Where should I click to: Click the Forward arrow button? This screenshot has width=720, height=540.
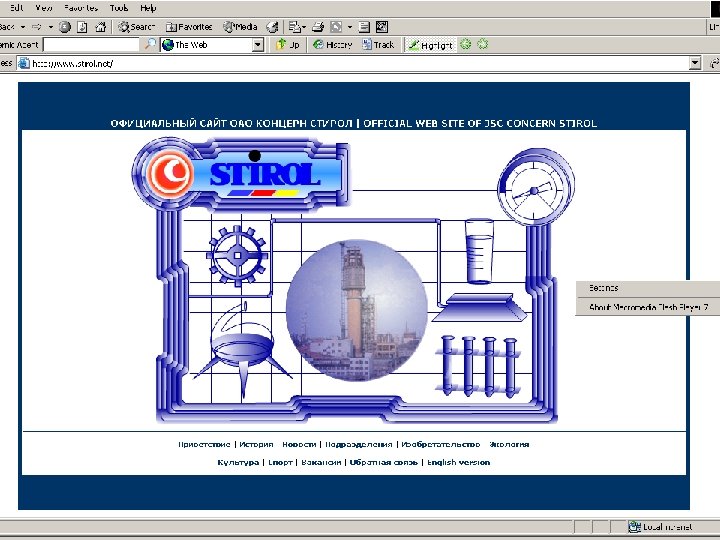point(37,27)
